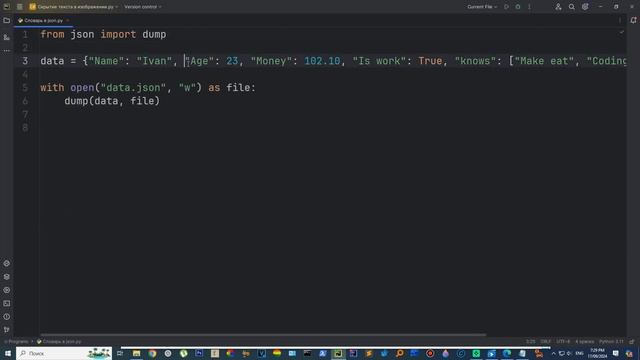Close the json.py editor tab
The height and width of the screenshot is (360, 640).
[68, 20]
